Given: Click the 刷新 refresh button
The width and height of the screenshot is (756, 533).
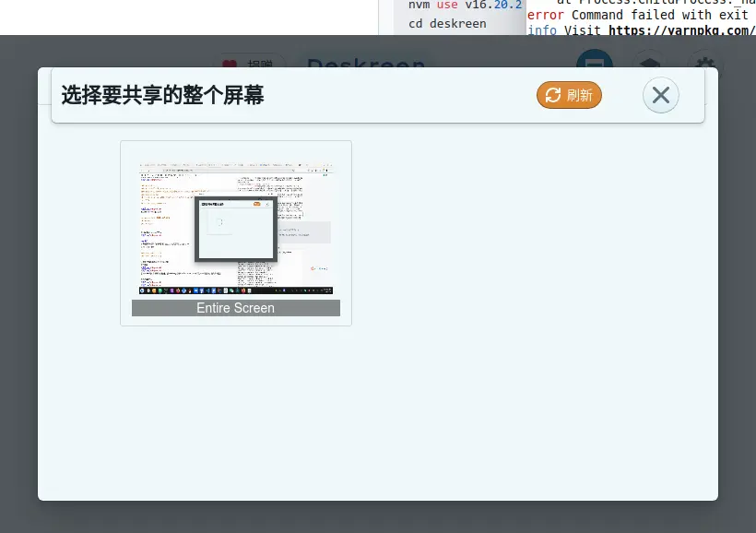Looking at the screenshot, I should pyautogui.click(x=569, y=95).
